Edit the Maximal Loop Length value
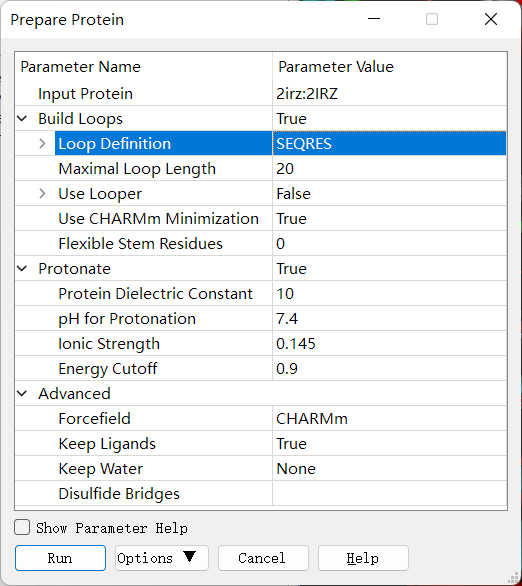 (x=389, y=169)
